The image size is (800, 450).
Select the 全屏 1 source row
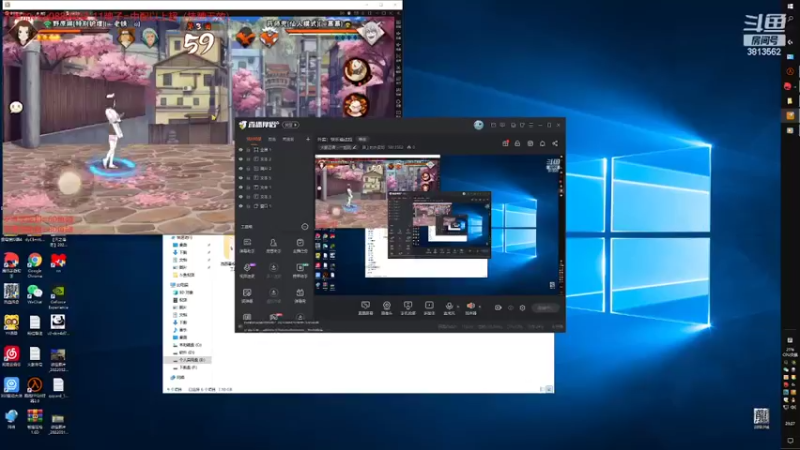[274, 150]
